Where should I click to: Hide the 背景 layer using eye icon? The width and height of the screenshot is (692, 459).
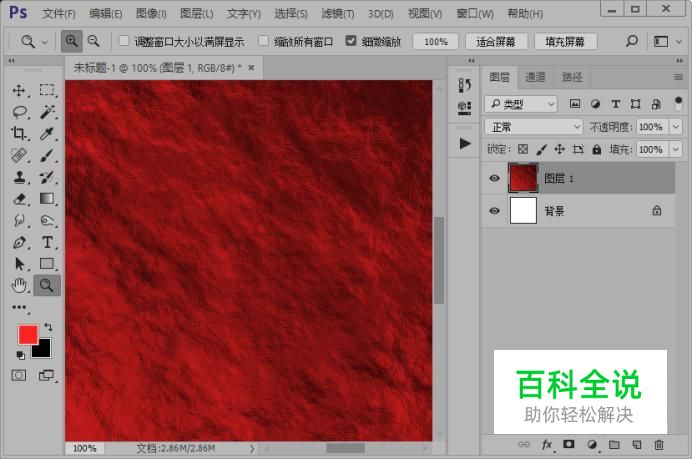point(494,211)
